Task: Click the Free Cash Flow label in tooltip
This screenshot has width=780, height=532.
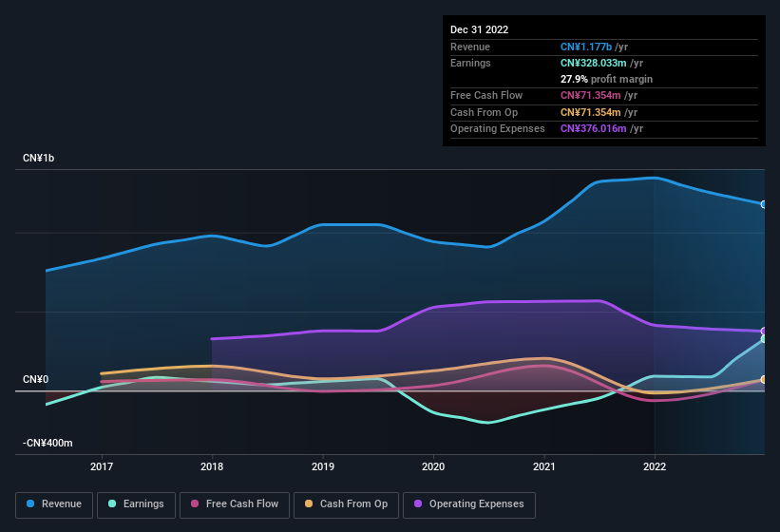Action: tap(486, 95)
